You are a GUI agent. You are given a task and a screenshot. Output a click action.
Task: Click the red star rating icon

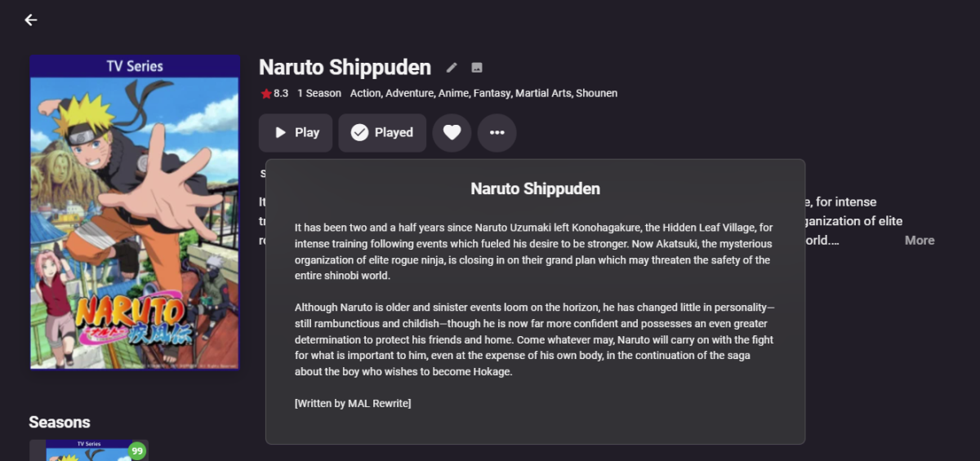pos(266,94)
